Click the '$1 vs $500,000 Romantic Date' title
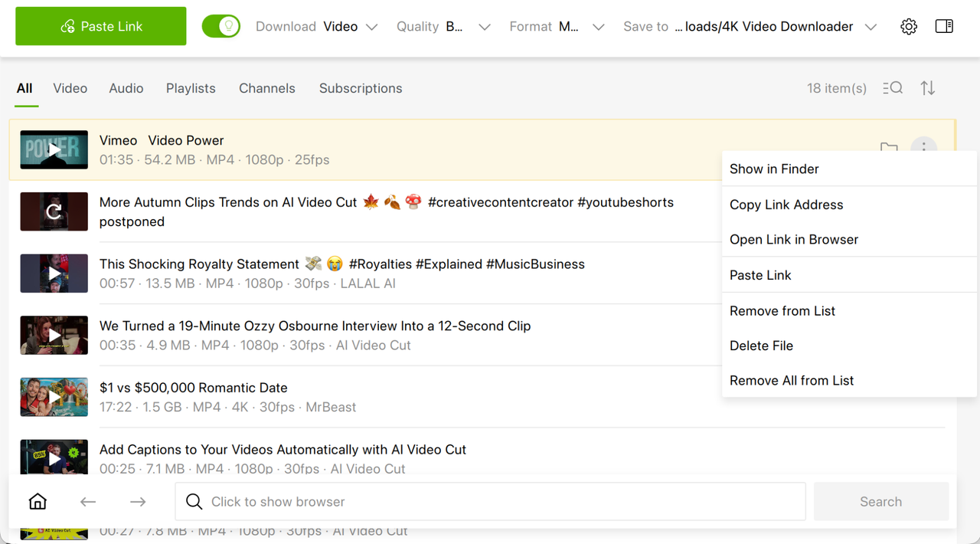This screenshot has height=544, width=980. click(x=194, y=388)
